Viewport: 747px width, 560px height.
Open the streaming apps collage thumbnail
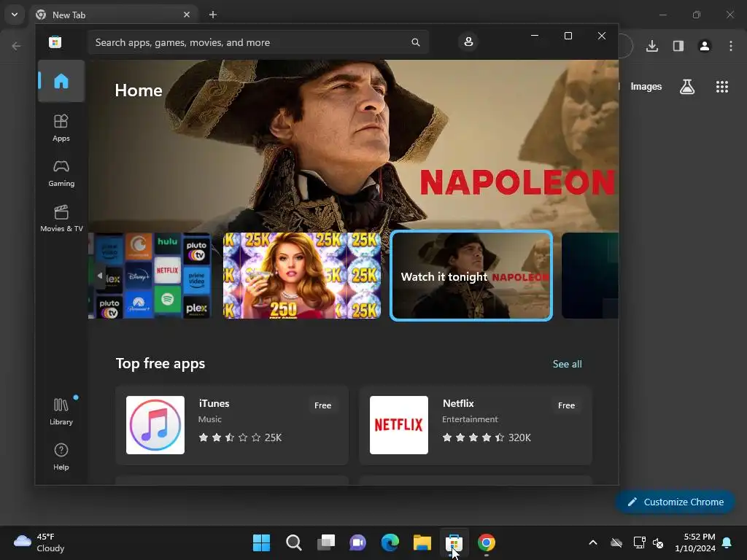point(150,275)
